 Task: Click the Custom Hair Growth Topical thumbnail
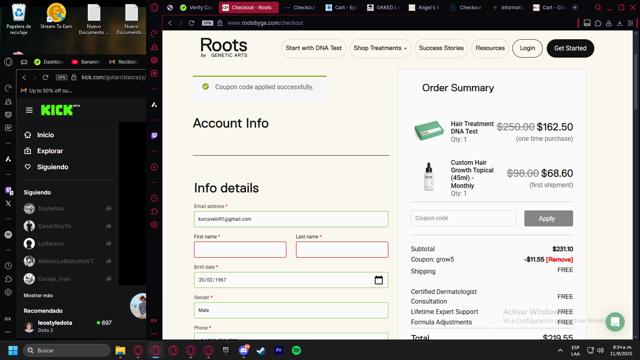tap(429, 176)
